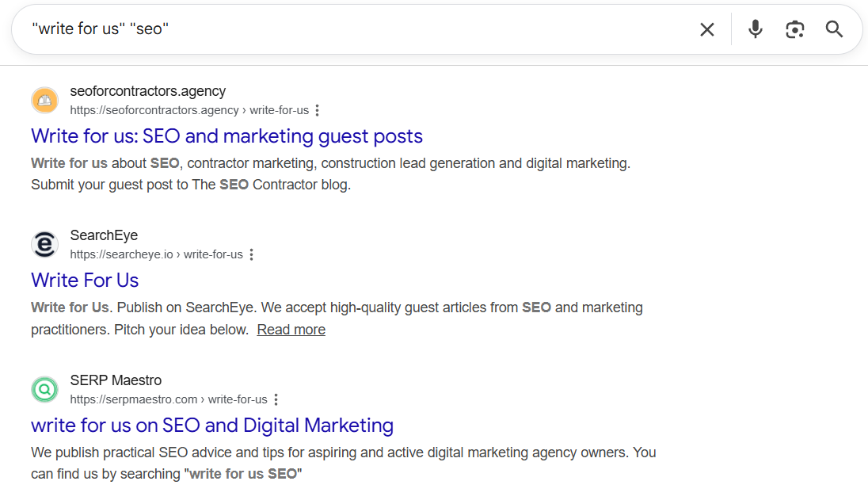The height and width of the screenshot is (504, 868).
Task: Click the SearchEye site name
Action: (x=104, y=235)
